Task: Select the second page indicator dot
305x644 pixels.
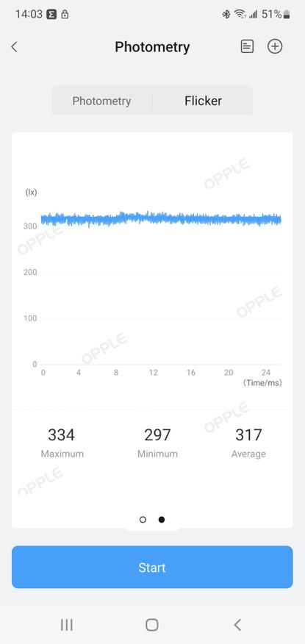Action: [x=162, y=520]
